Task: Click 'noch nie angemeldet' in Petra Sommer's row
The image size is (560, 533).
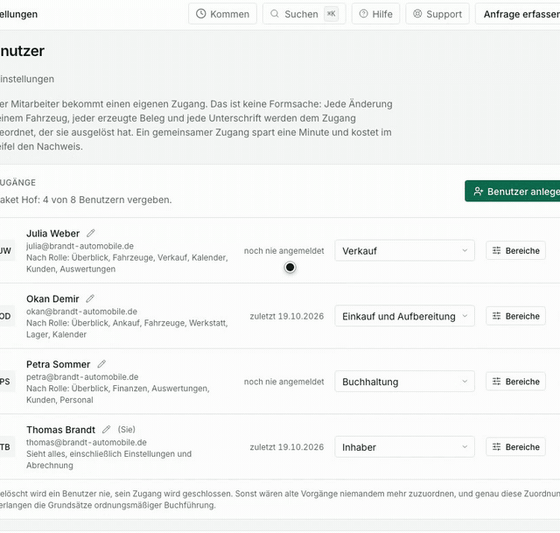Action: pyautogui.click(x=284, y=382)
